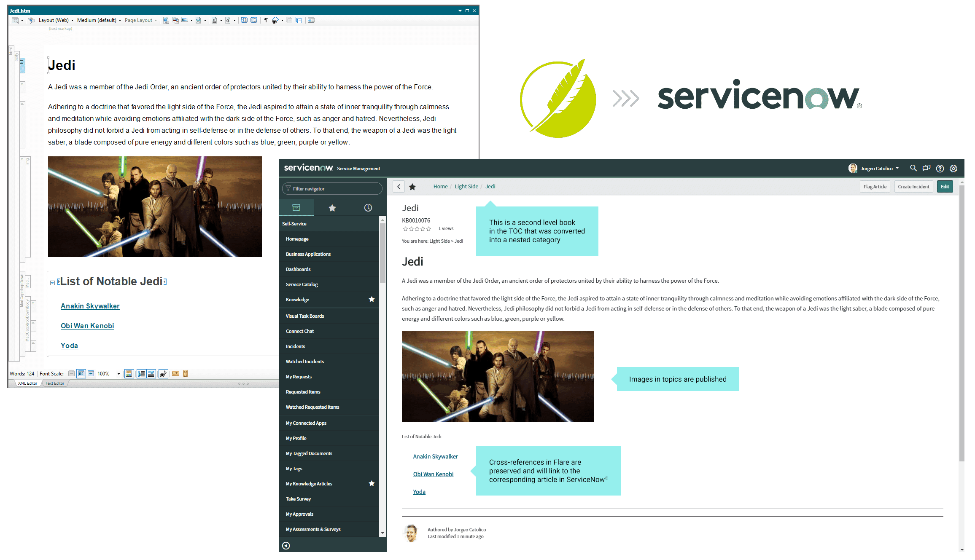
Task: Click the Edit button in ServiceNow article
Action: [945, 187]
